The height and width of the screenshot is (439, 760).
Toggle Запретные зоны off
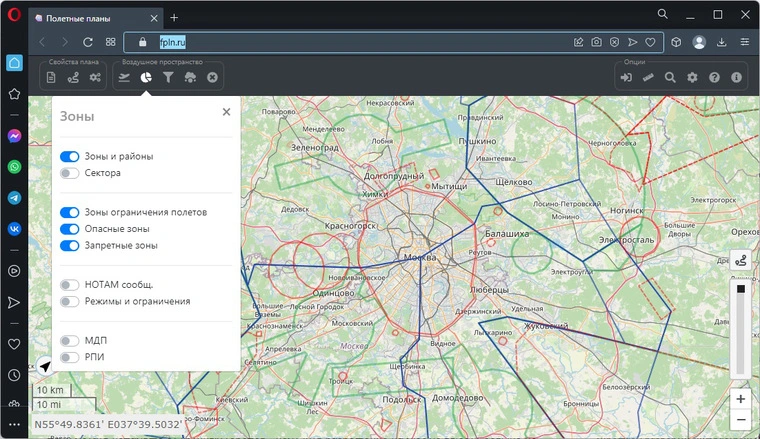(69, 245)
